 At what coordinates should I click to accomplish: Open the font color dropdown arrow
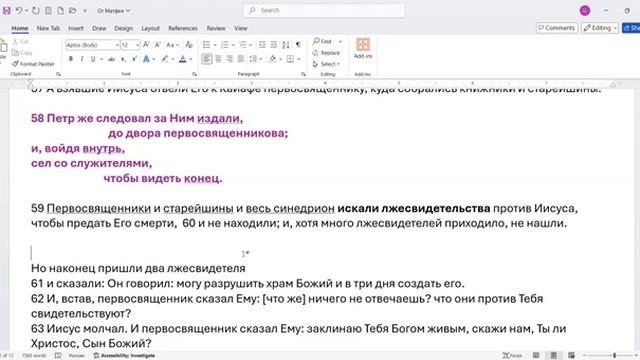click(x=191, y=59)
